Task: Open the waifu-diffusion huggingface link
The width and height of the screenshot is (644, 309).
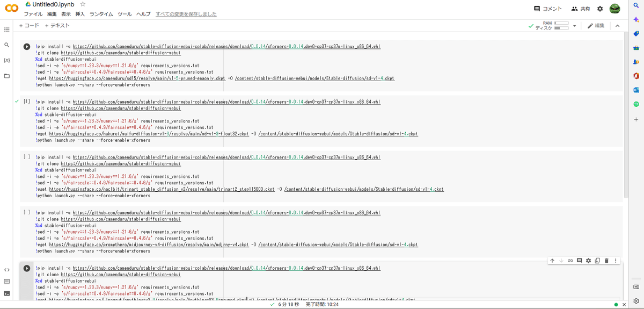Action: click(x=149, y=133)
